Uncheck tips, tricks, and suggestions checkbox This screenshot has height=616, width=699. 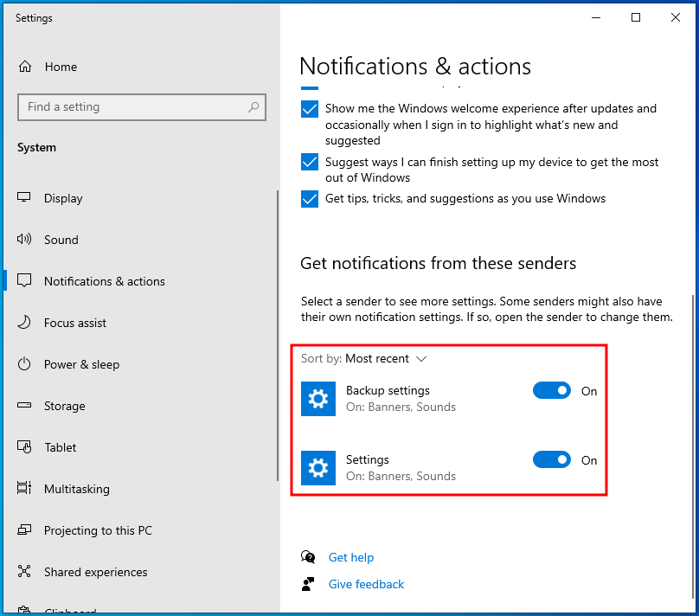pyautogui.click(x=310, y=199)
